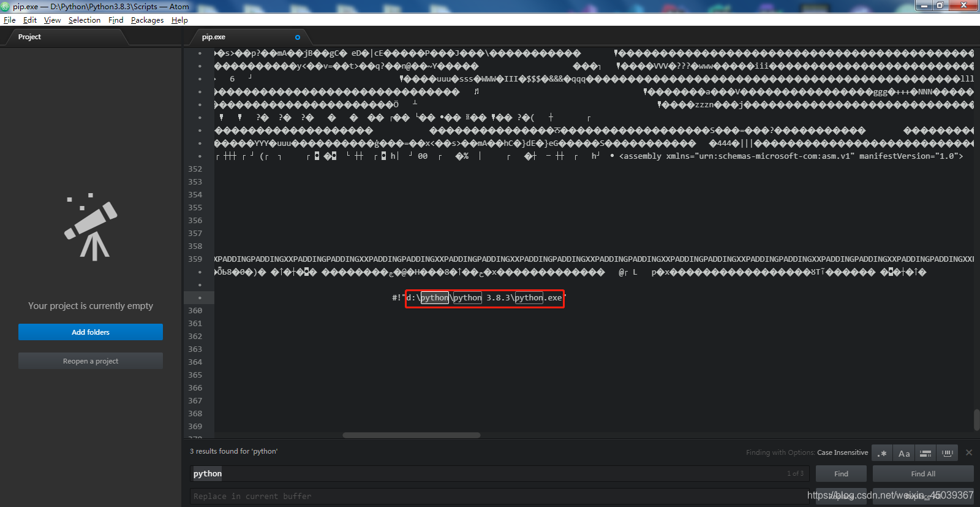Click the XPADDINGPADDING text line
The height and width of the screenshot is (507, 980).
[x=594, y=259]
